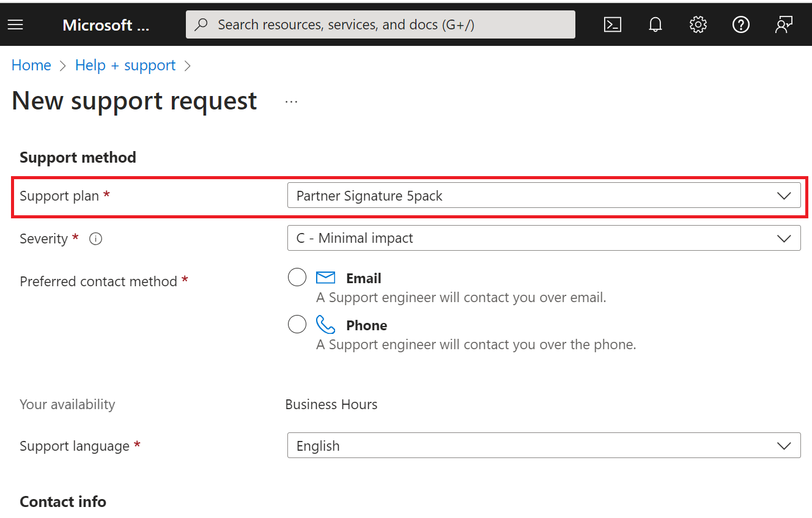Image resolution: width=812 pixels, height=518 pixels.
Task: Click the Preferred contact method label
Action: coord(98,281)
